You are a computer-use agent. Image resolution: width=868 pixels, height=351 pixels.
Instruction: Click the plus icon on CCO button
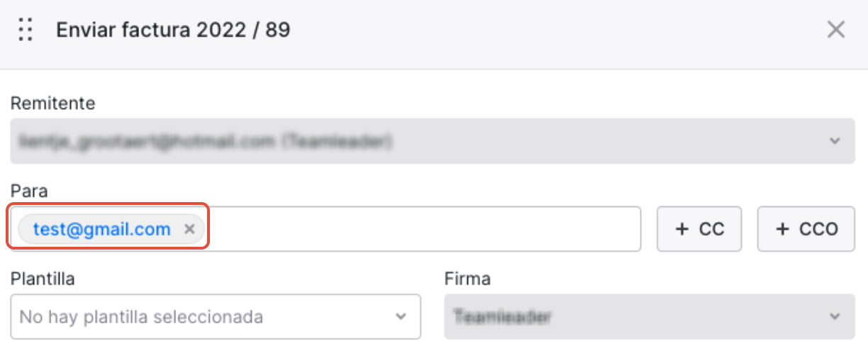782,229
